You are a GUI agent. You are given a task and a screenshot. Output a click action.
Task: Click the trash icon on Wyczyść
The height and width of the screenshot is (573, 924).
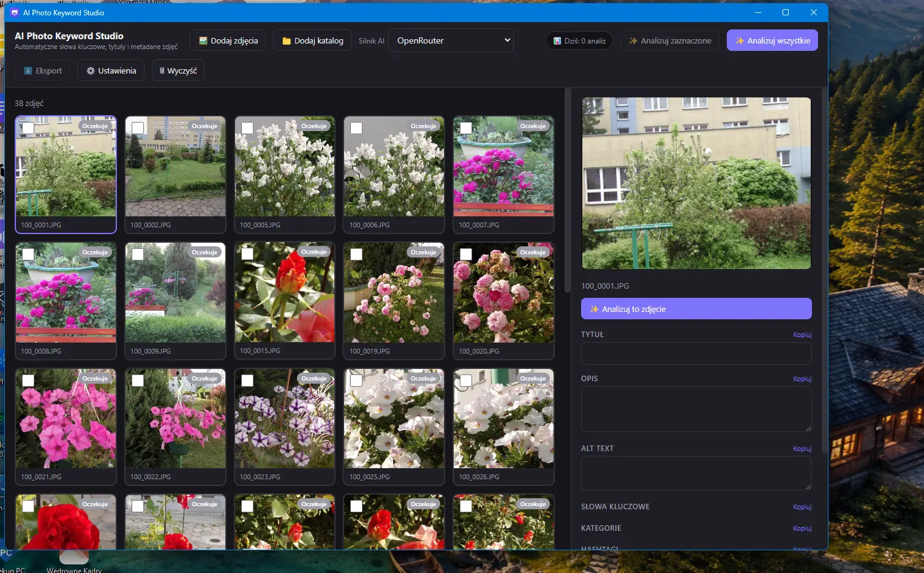coord(162,71)
